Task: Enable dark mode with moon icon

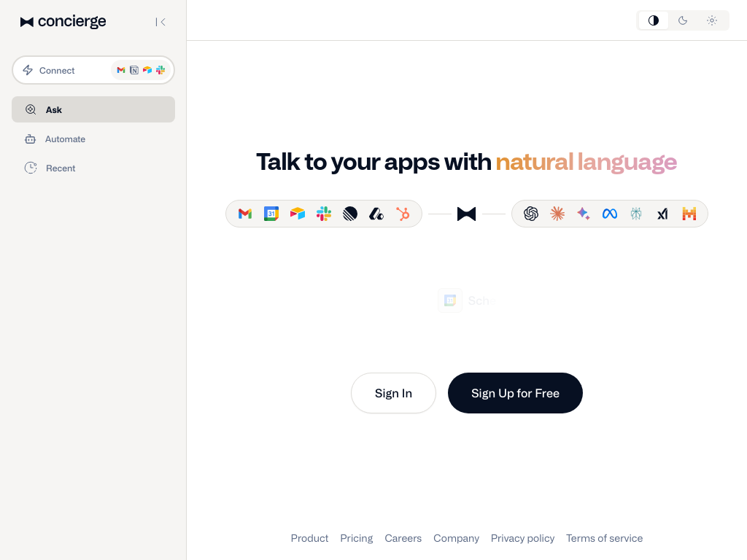Action: (x=683, y=20)
